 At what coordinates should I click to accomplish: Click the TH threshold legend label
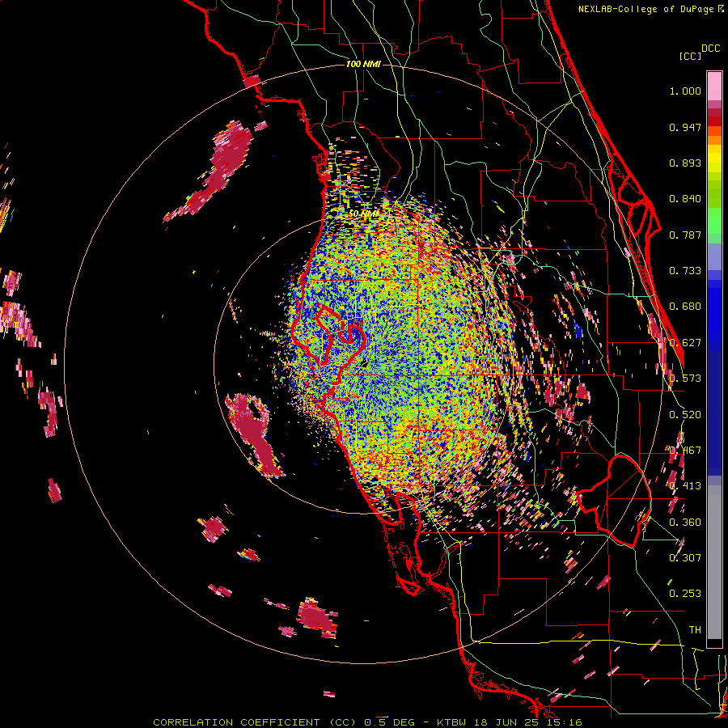pyautogui.click(x=695, y=630)
